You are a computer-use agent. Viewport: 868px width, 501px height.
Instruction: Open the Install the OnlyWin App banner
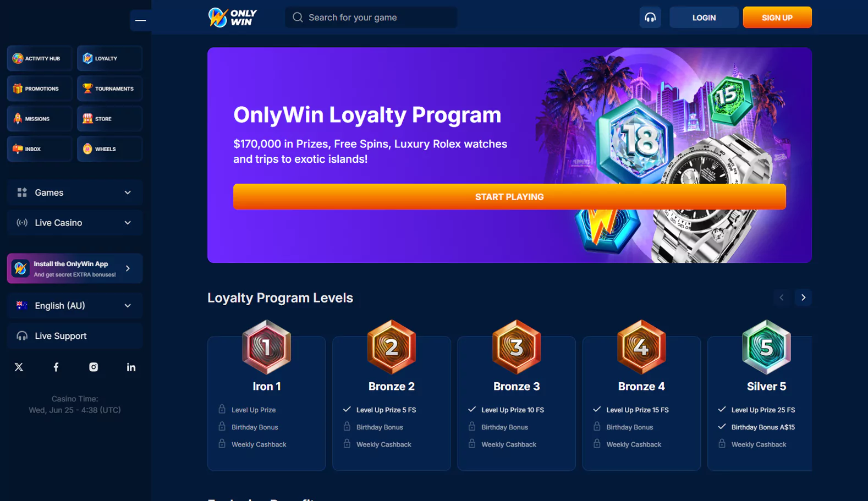click(x=75, y=268)
